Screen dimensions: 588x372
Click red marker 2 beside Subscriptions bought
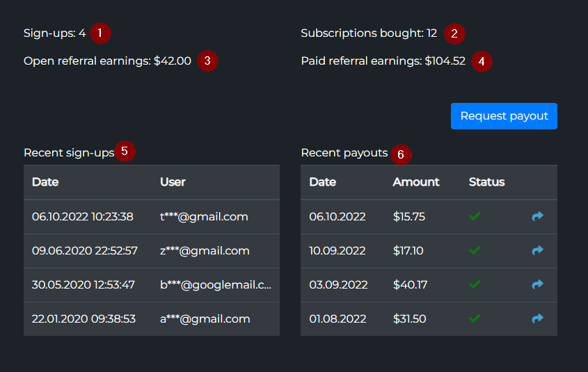pos(454,33)
